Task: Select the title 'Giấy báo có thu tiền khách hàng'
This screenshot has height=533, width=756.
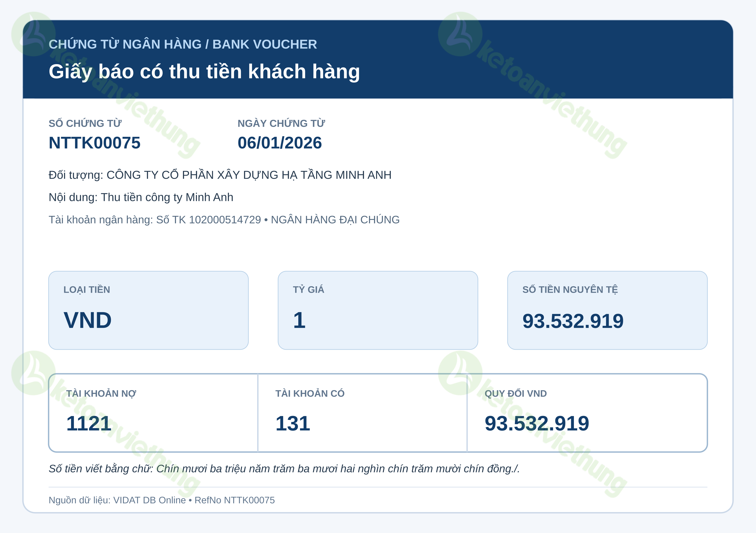Action: click(x=204, y=72)
